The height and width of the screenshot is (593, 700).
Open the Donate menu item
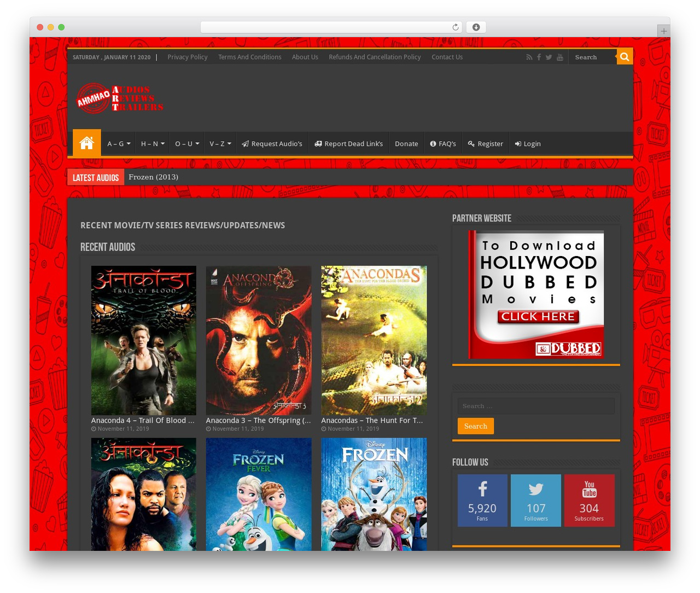tap(406, 144)
